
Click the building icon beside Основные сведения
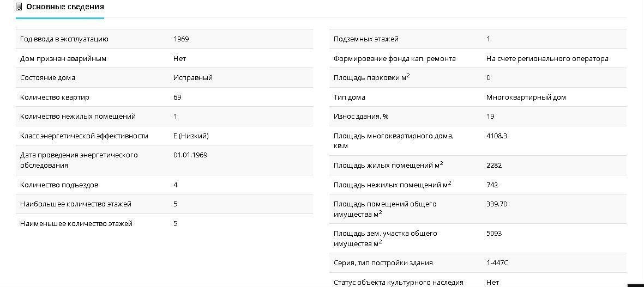point(19,7)
